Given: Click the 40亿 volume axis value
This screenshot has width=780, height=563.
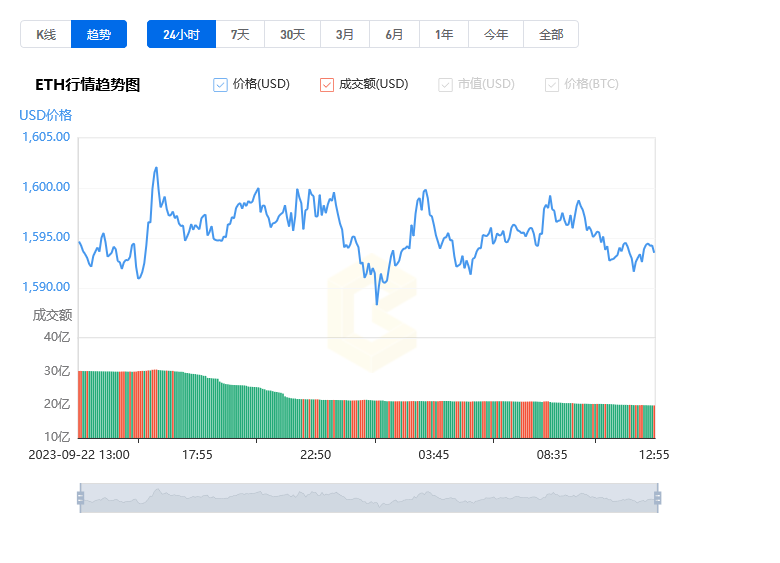Looking at the screenshot, I should [x=57, y=337].
